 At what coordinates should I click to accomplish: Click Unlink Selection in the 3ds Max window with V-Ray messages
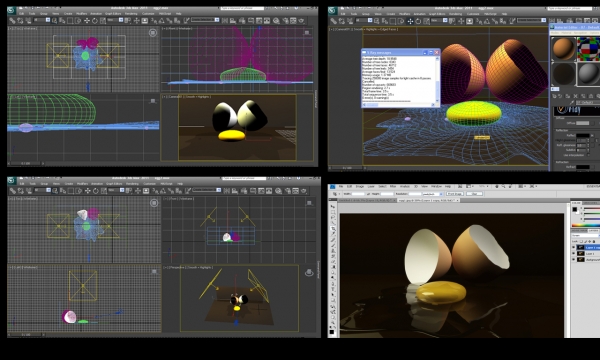tap(341, 21)
